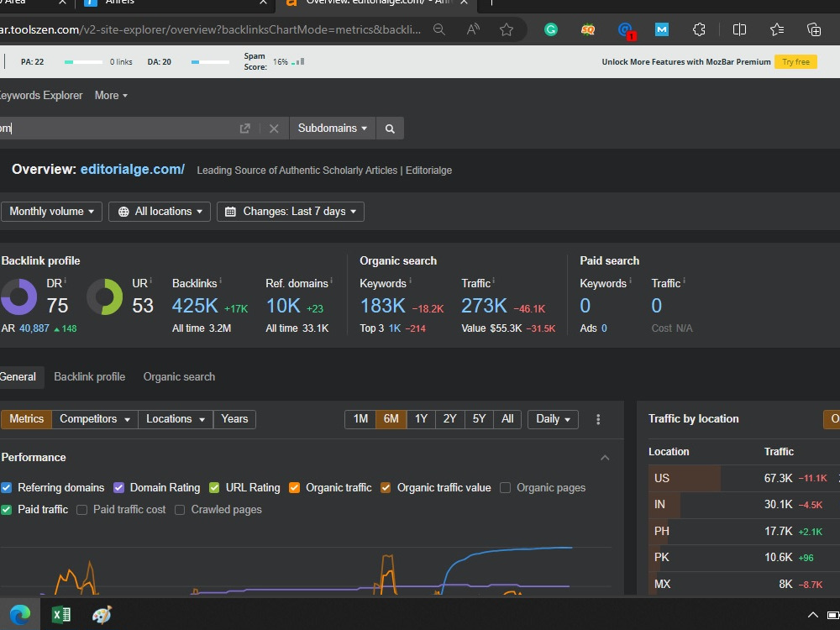Click the UR info icon
This screenshot has width=840, height=630.
(150, 281)
